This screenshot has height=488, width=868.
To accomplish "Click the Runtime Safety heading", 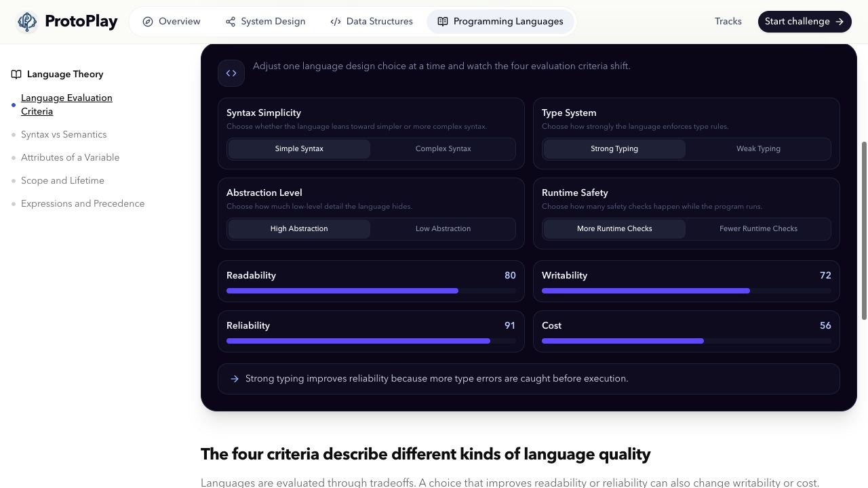I will click(575, 193).
